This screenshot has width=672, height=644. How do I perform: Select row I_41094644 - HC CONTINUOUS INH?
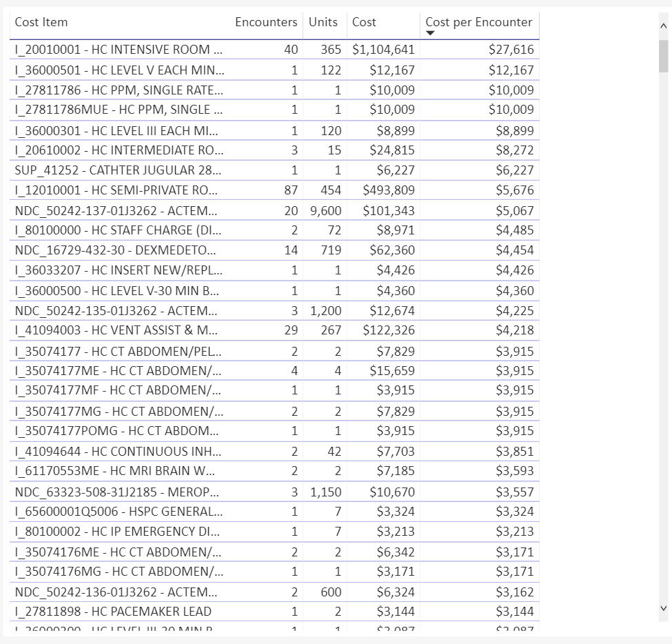click(x=274, y=451)
